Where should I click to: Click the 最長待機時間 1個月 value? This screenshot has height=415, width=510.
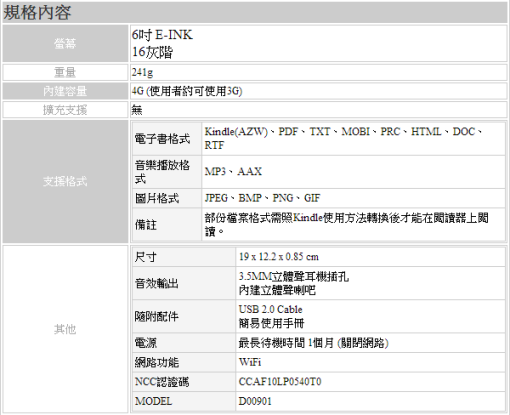314,343
